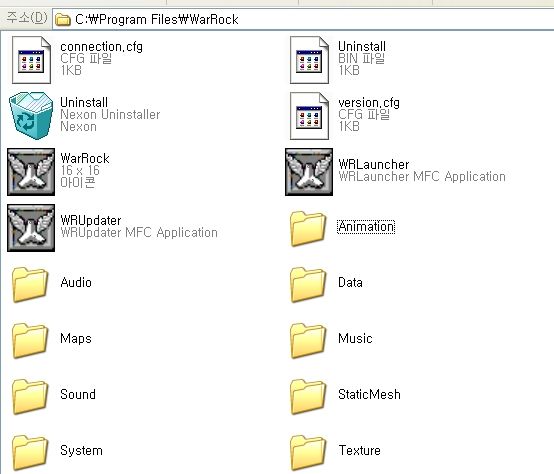
Task: Click the System folder name
Action: click(x=81, y=450)
